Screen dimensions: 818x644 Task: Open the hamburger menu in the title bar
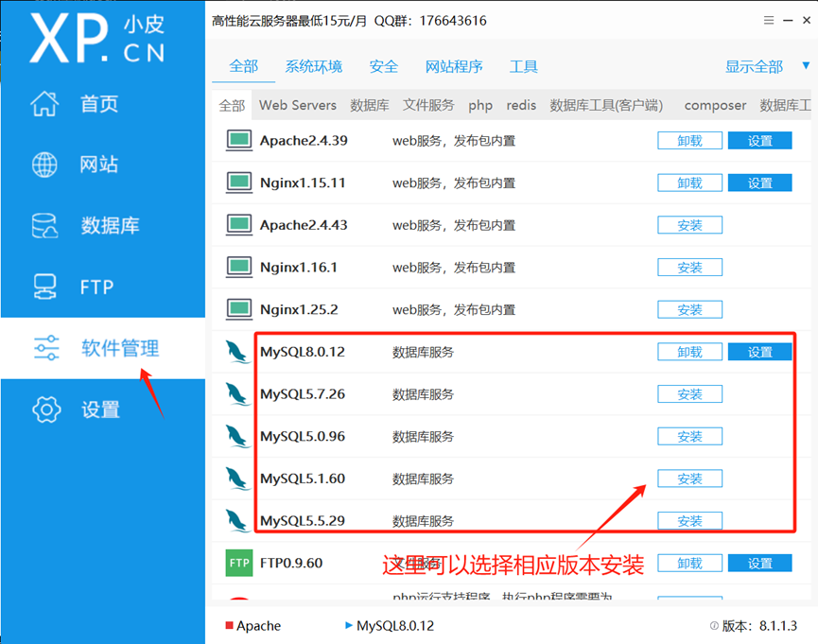[x=769, y=21]
